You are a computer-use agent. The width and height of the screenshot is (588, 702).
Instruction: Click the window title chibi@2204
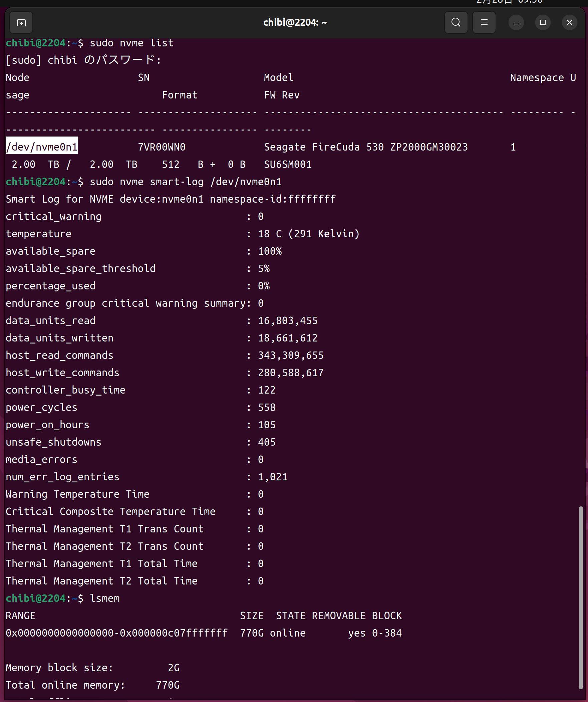click(x=295, y=23)
